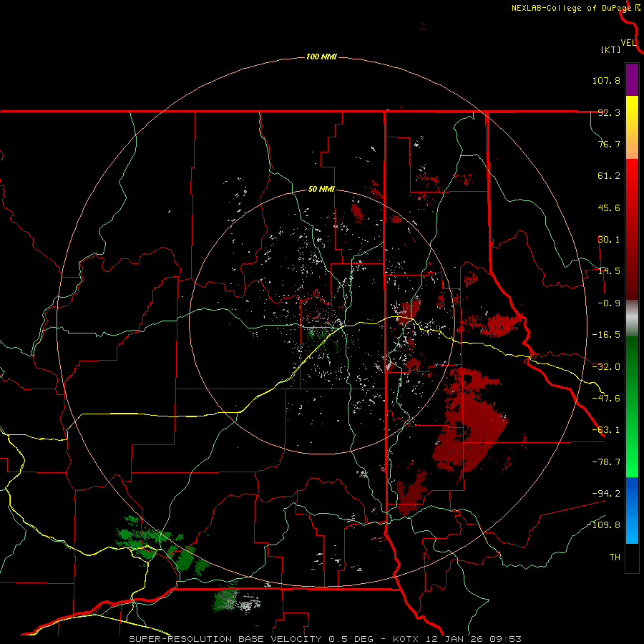This screenshot has width=644, height=644.
Task: Click the 30.1 legend value
Action: (x=609, y=240)
